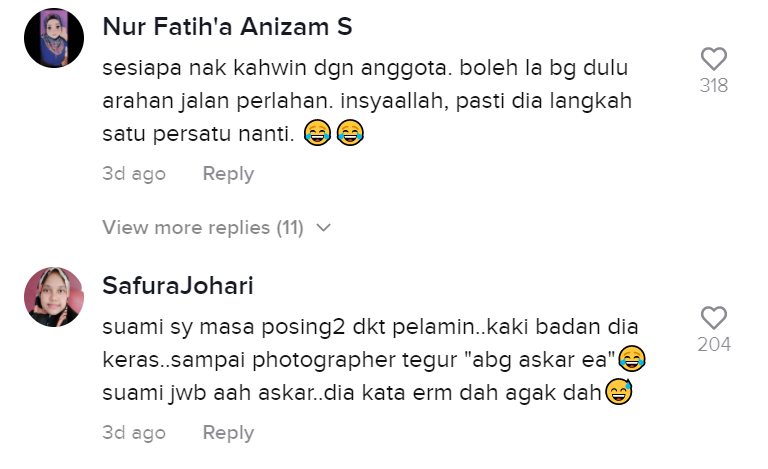Image resolution: width=768 pixels, height=469 pixels.
Task: Open SafuraJohari's profile avatar
Action: pos(54,297)
